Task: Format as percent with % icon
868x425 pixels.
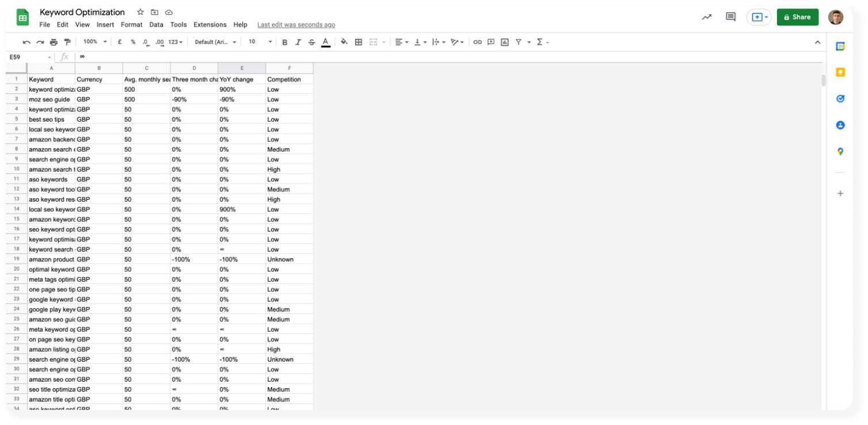Action: tap(133, 42)
